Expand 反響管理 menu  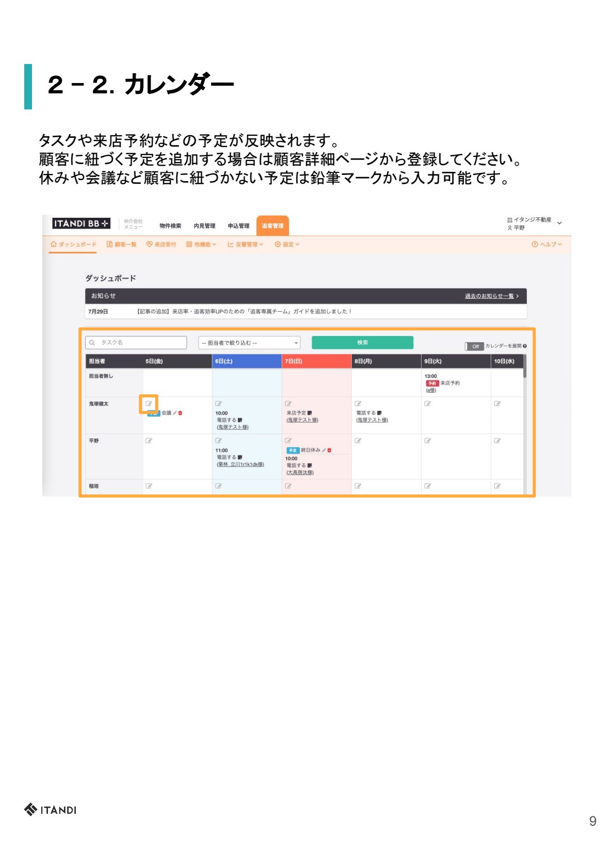pyautogui.click(x=246, y=245)
